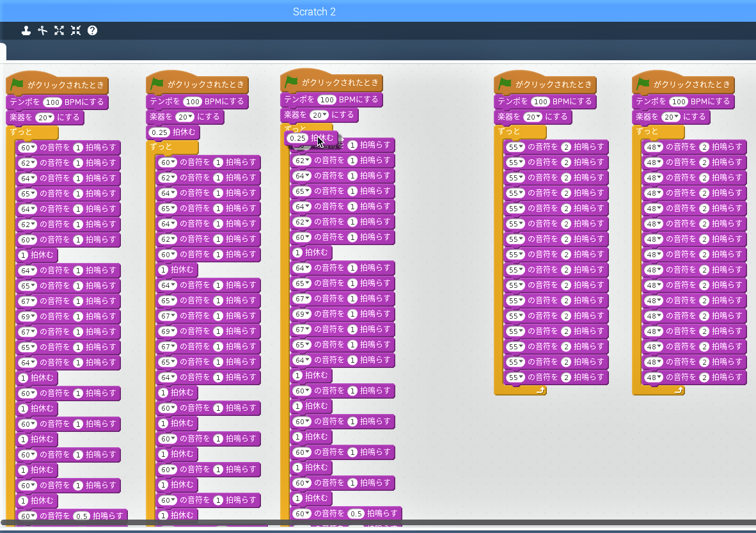The height and width of the screenshot is (533, 756).
Task: Click the horizontal scrollbar at the bottom
Action: point(377,523)
